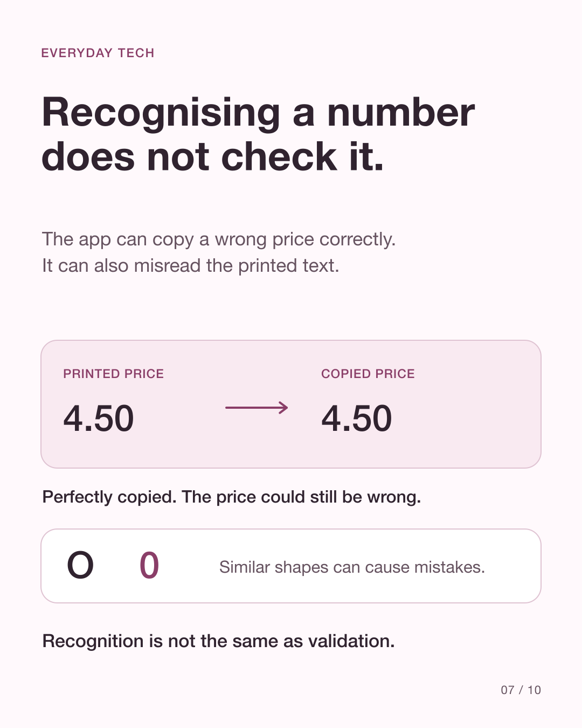582x728 pixels.
Task: Select the EVERYDAY TECH label
Action: (98, 53)
